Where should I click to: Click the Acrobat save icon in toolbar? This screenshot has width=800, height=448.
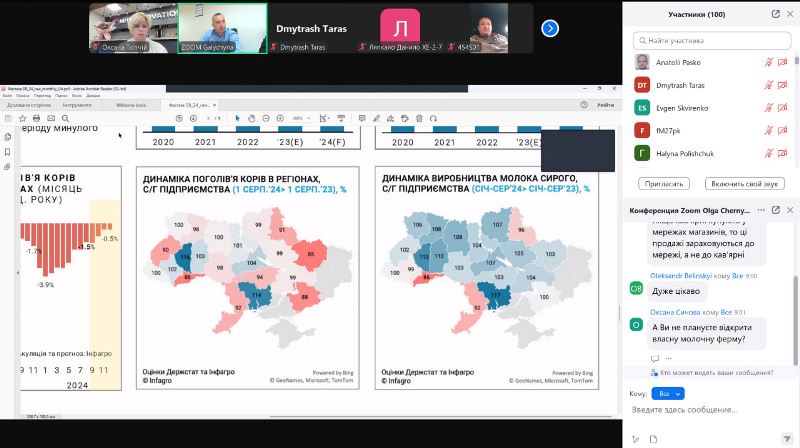(8, 118)
